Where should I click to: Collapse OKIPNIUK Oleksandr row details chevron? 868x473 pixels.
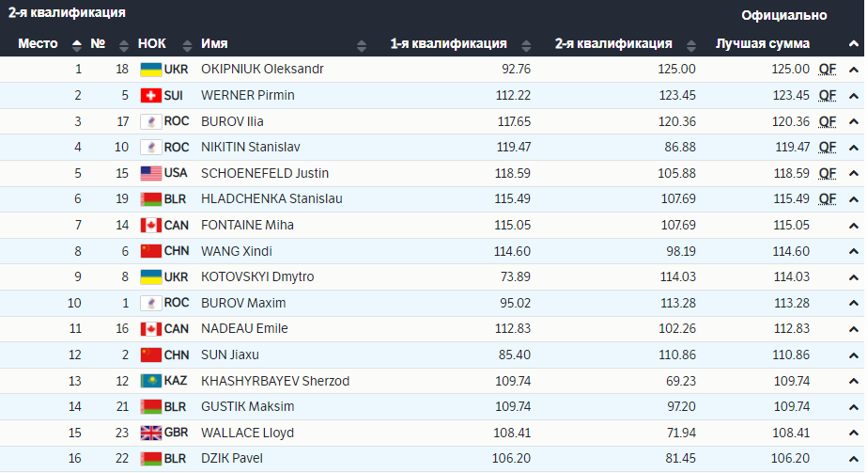853,70
